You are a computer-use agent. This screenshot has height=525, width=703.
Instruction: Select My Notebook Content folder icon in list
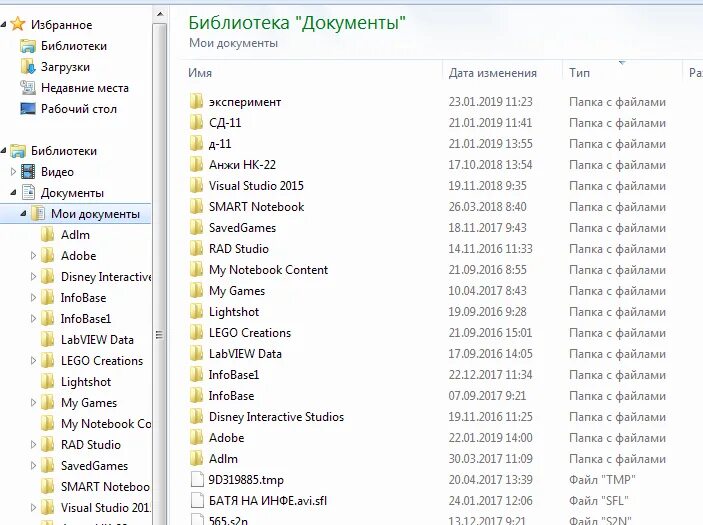[x=196, y=269]
